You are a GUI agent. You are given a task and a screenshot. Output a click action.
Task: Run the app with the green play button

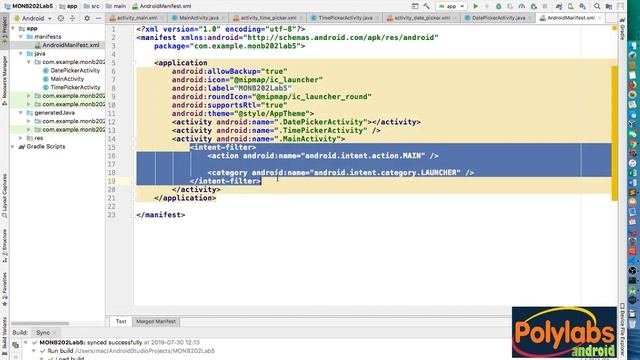coord(476,6)
